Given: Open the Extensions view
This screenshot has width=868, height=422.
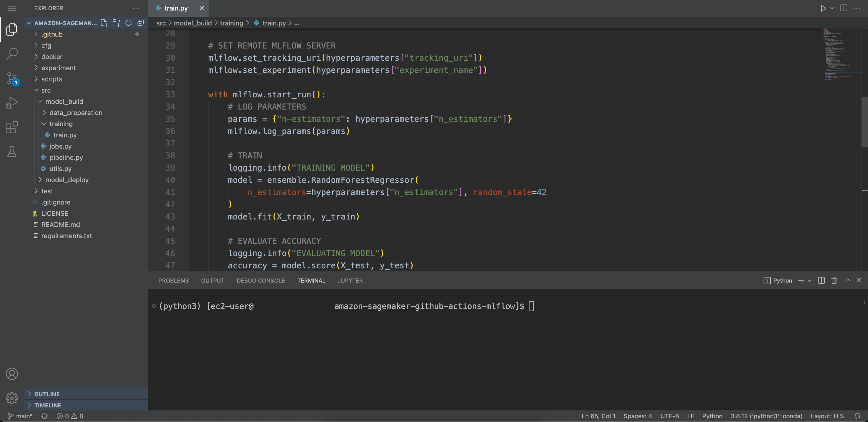Looking at the screenshot, I should 12,127.
